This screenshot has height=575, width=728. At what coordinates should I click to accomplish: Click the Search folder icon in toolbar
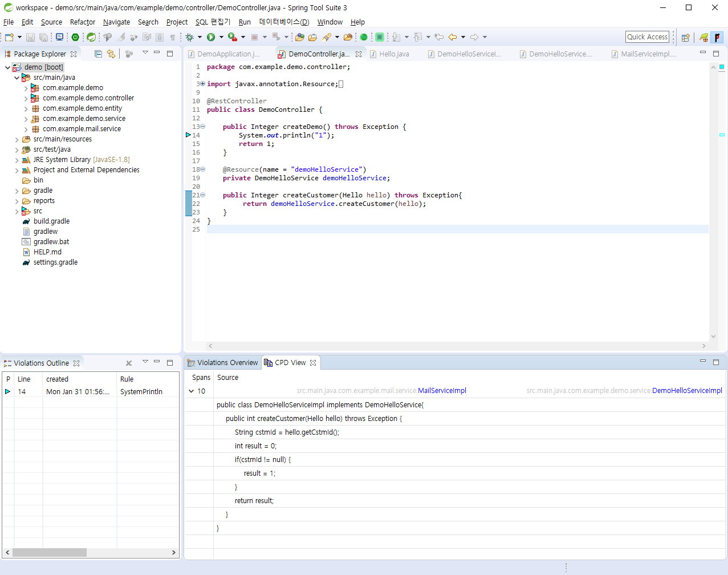click(x=347, y=37)
